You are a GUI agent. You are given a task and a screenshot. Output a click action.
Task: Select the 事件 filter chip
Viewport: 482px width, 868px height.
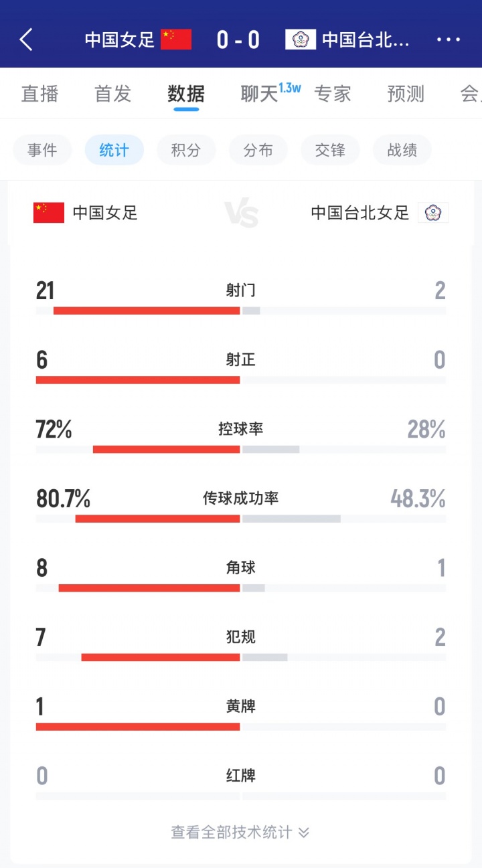click(42, 151)
